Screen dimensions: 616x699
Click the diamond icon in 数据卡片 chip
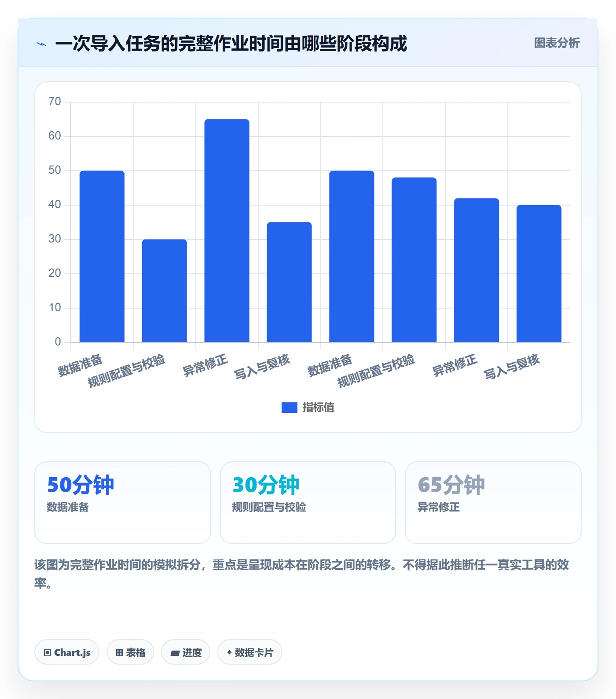[x=229, y=652]
